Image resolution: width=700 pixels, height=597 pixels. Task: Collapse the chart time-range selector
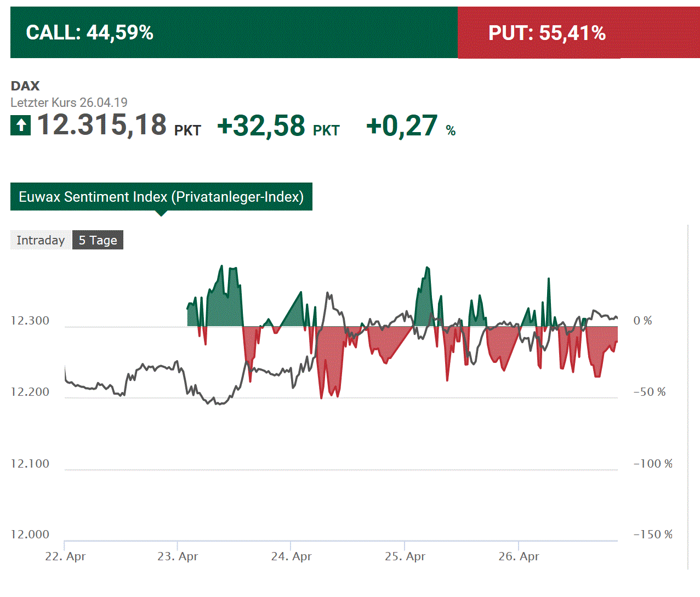(x=98, y=240)
